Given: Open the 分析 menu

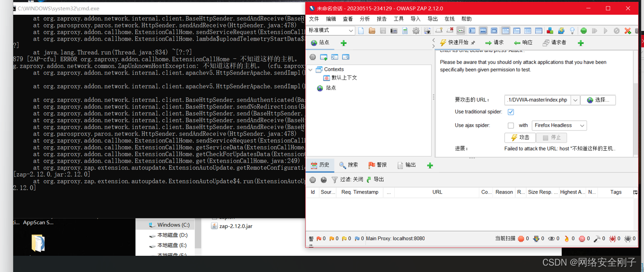Looking at the screenshot, I should coord(365,19).
